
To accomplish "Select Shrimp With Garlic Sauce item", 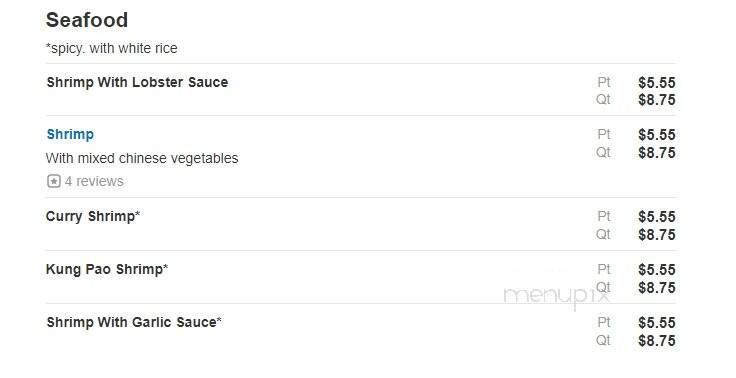I will [x=134, y=323].
